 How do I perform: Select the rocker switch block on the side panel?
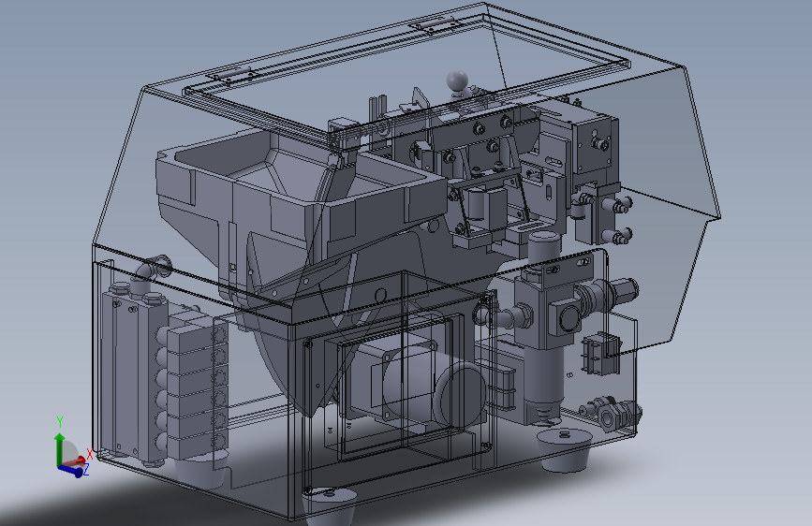602,354
